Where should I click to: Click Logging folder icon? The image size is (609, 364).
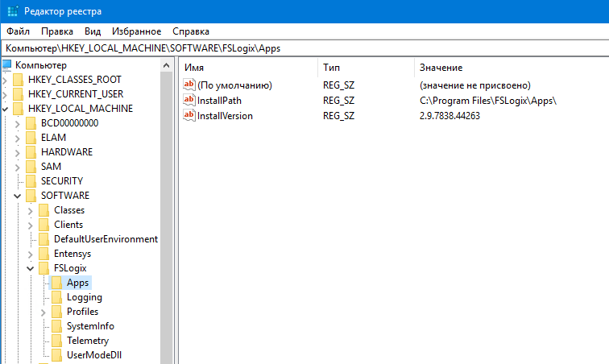coord(56,297)
